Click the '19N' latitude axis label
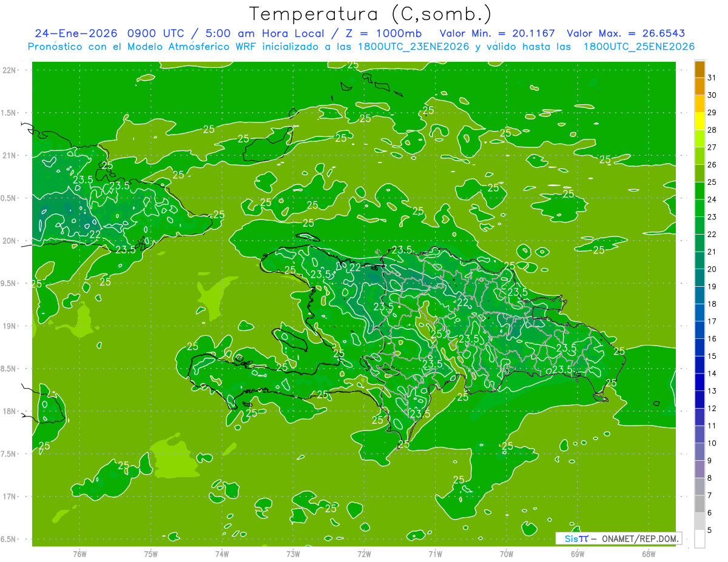The width and height of the screenshot is (728, 562). [x=9, y=326]
